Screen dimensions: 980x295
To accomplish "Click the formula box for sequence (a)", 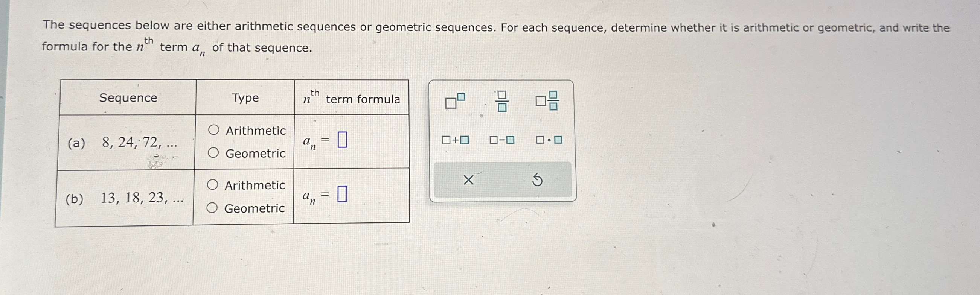I will click(x=342, y=140).
